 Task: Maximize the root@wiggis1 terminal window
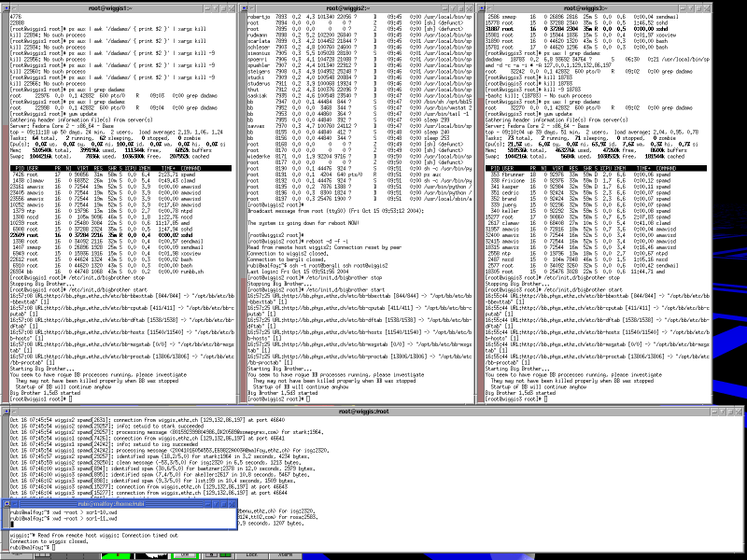pos(223,8)
